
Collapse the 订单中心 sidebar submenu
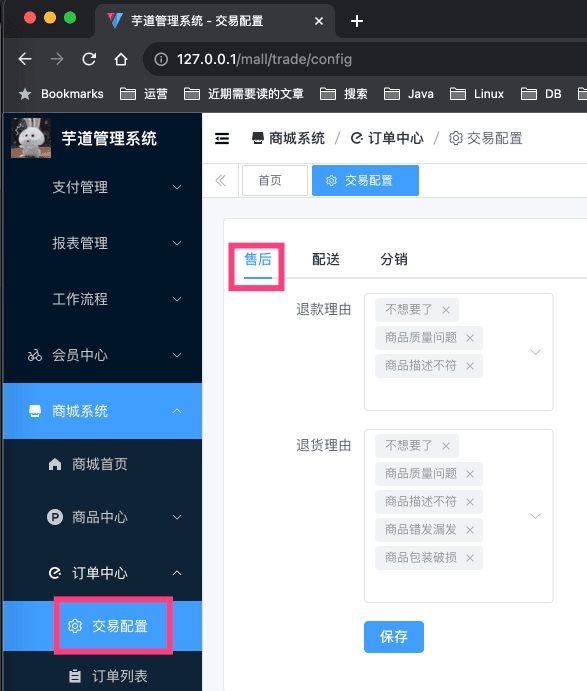103,573
